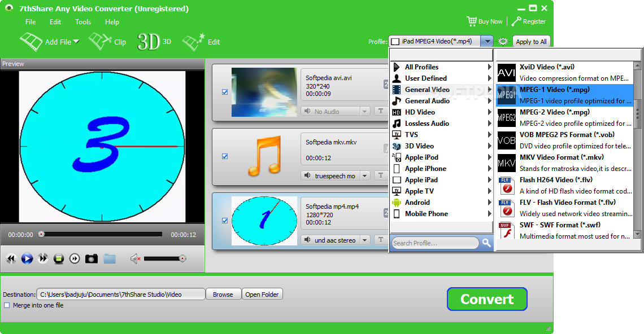
Task: Select SWF - SWF Format
Action: click(x=564, y=231)
